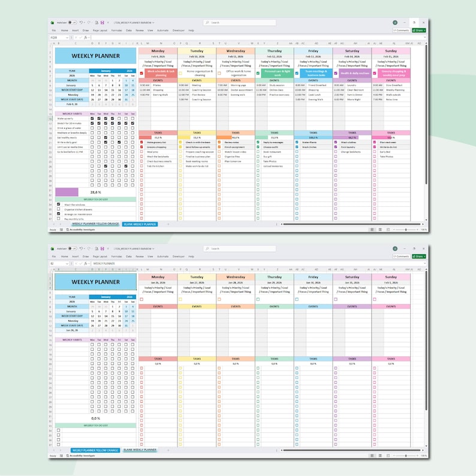Click Page Layout view icon, bottom window status bar
Viewport: 476px width, 476px height.
pos(380,456)
